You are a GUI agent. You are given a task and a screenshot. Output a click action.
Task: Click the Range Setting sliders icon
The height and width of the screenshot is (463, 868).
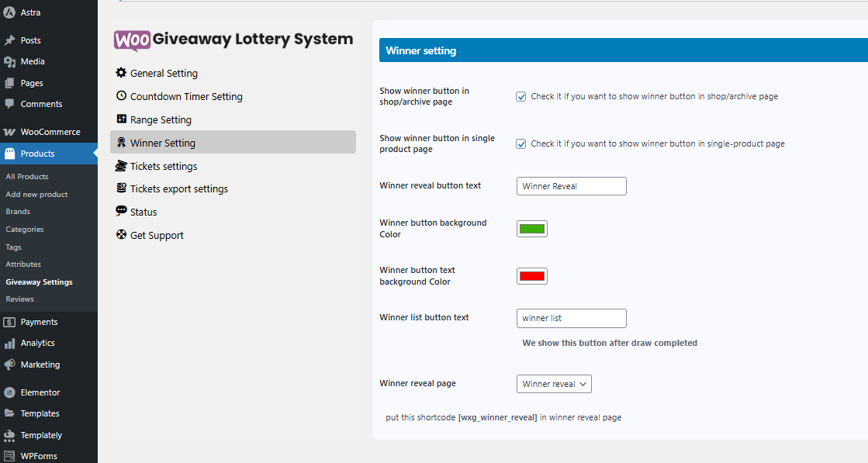click(x=121, y=119)
